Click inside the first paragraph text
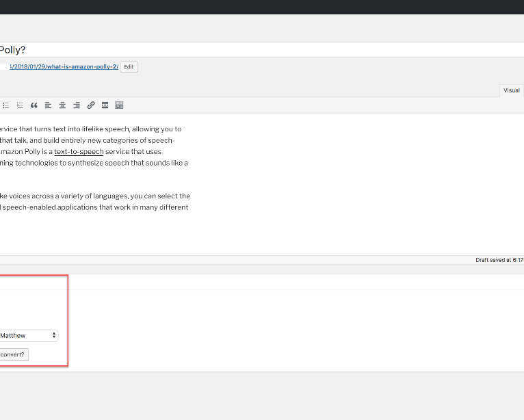524x420 pixels. (89, 140)
